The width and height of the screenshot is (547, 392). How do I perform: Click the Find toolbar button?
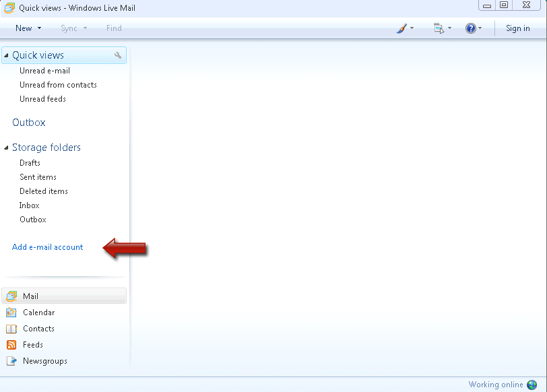click(x=114, y=28)
